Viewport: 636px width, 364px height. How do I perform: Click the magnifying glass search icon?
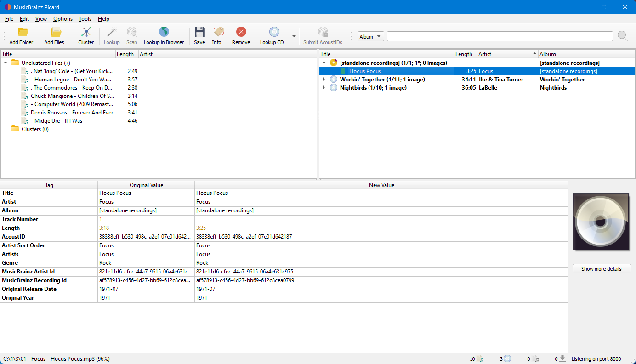(623, 36)
